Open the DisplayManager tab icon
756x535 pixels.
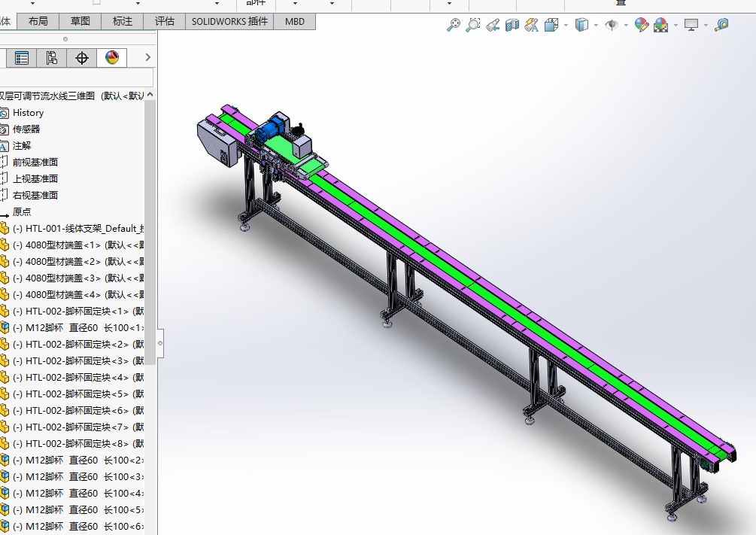(112, 58)
